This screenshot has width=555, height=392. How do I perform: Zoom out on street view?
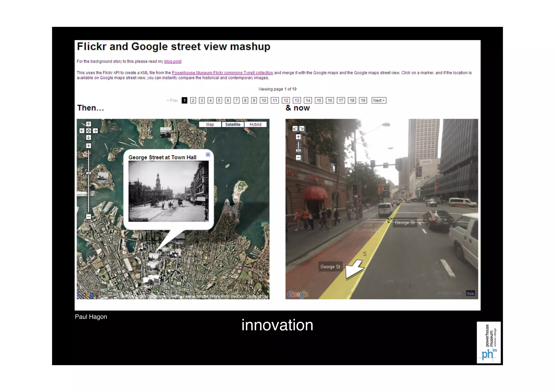(x=298, y=157)
